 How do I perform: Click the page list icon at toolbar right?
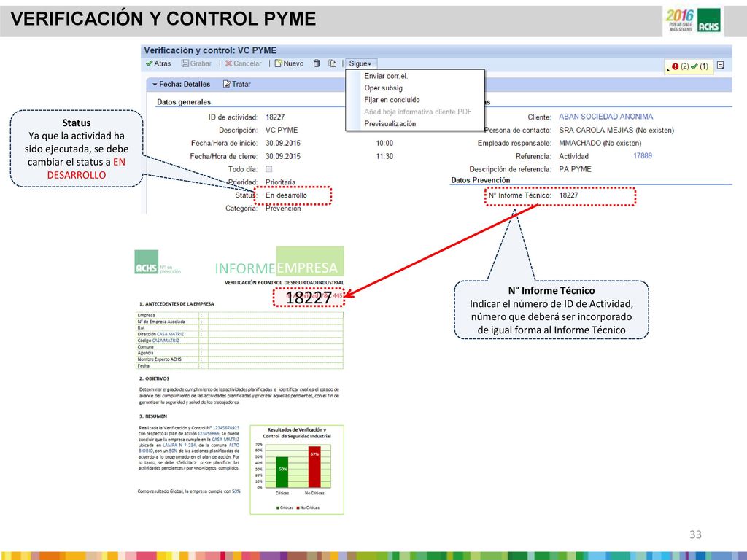[x=720, y=65]
